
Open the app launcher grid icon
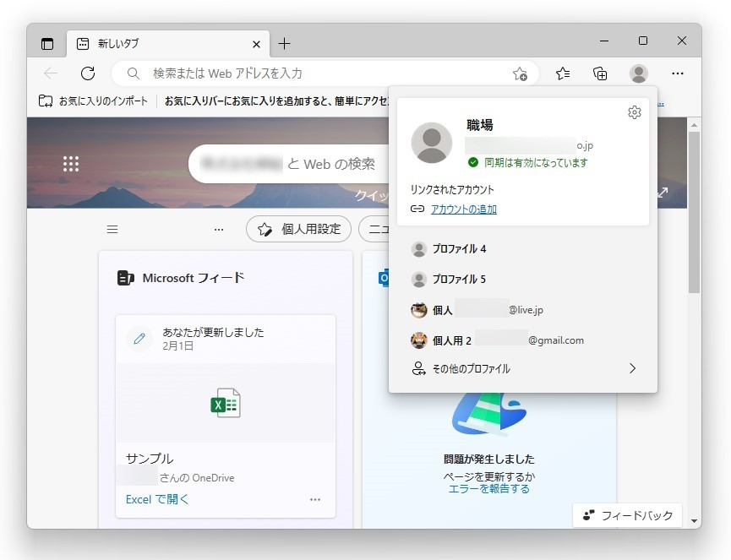pyautogui.click(x=72, y=163)
